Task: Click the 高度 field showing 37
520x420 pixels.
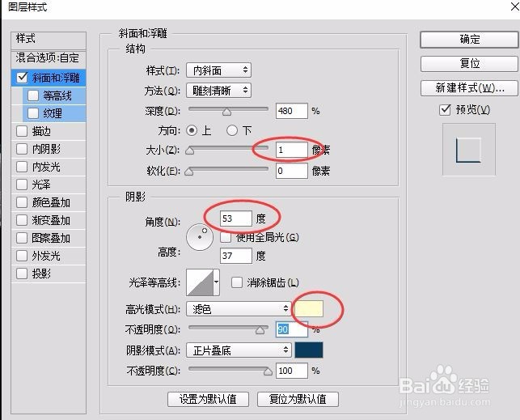Action: pos(236,256)
